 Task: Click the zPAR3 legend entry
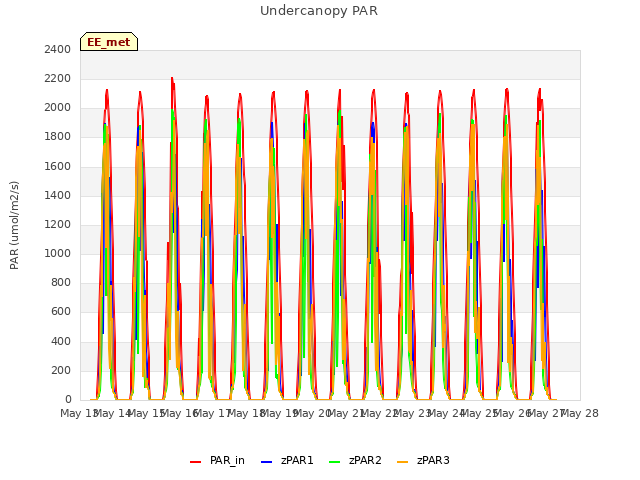tap(423, 461)
